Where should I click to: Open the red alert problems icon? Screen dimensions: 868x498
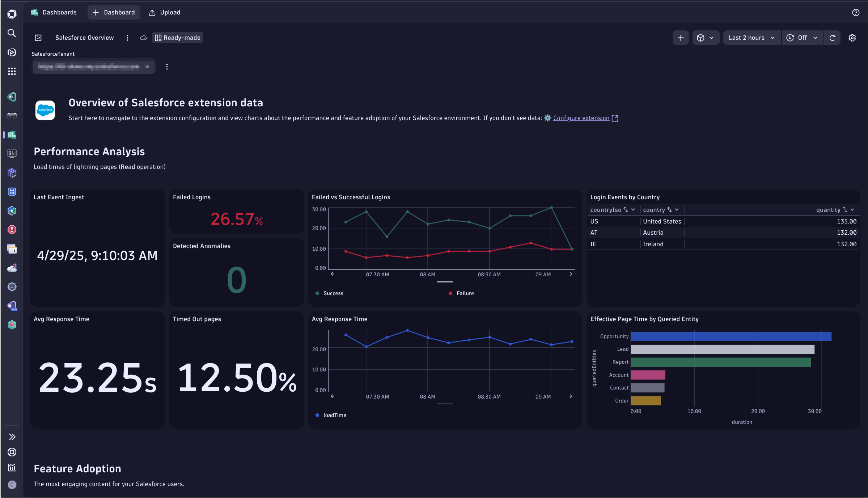point(12,230)
